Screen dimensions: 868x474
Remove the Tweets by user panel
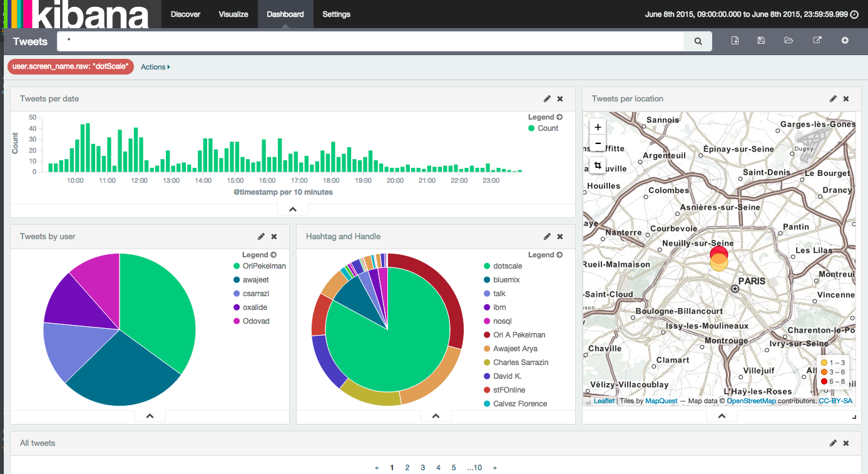(x=274, y=237)
